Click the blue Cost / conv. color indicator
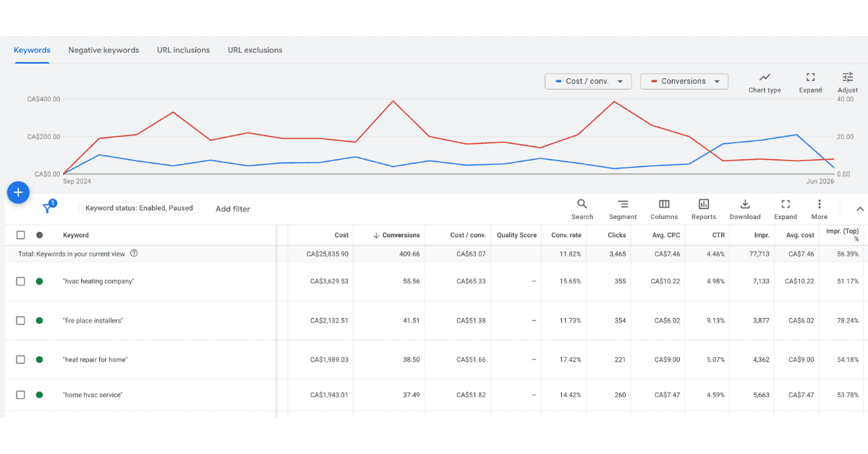 (558, 81)
